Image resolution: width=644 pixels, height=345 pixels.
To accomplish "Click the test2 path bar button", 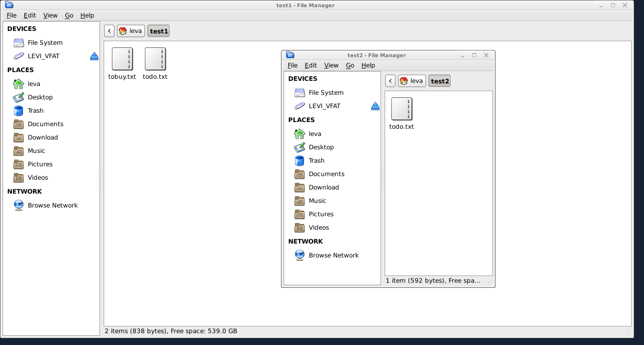I will click(439, 81).
